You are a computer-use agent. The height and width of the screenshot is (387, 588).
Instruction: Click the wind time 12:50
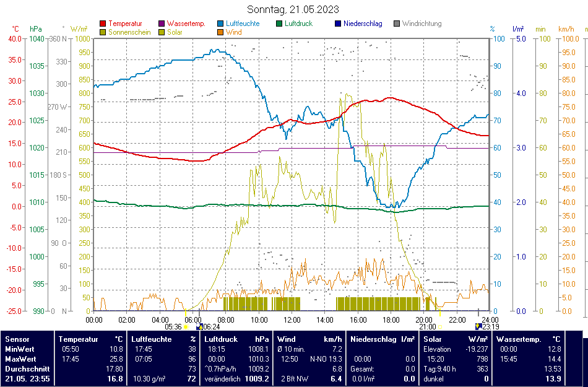(289, 359)
